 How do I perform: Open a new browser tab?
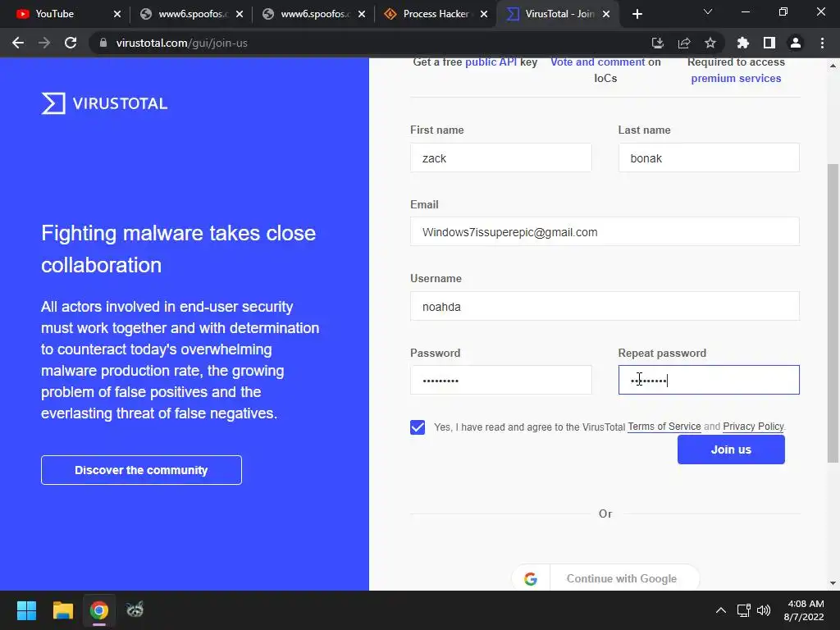click(637, 14)
